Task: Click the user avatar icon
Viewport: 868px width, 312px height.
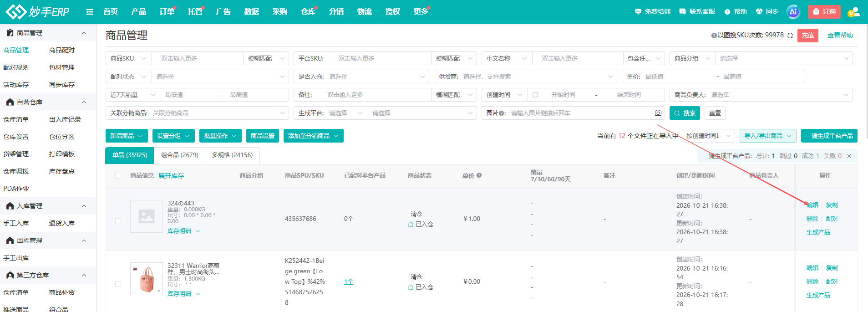Action: click(853, 12)
